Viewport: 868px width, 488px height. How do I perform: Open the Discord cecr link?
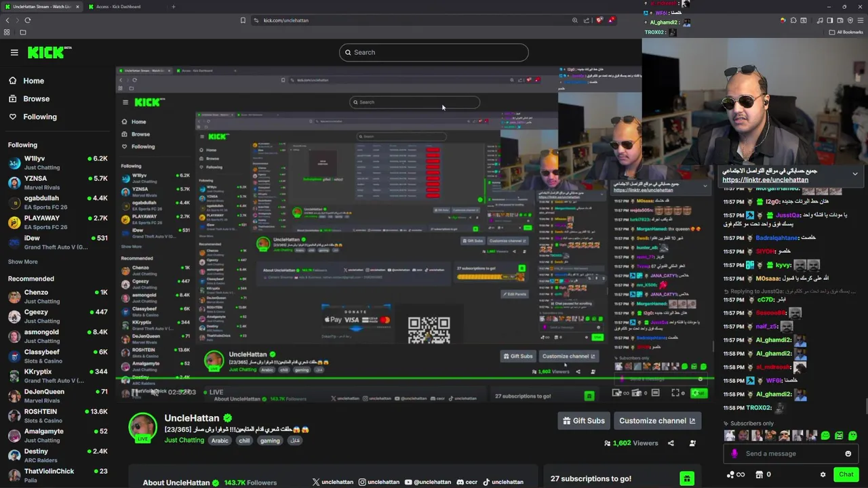pyautogui.click(x=467, y=482)
